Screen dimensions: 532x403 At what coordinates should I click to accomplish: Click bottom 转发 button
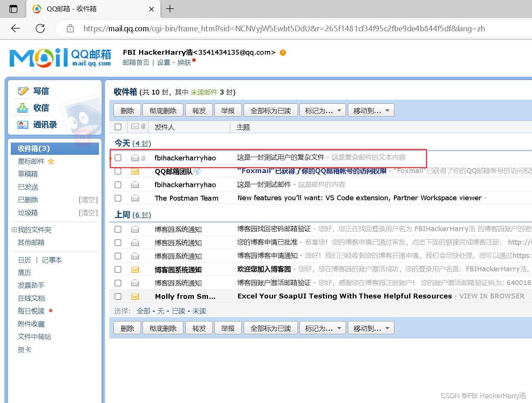[x=199, y=328]
